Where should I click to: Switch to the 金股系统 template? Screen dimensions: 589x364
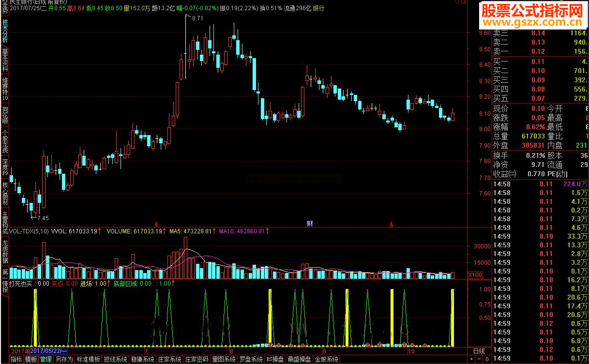pos(327,360)
